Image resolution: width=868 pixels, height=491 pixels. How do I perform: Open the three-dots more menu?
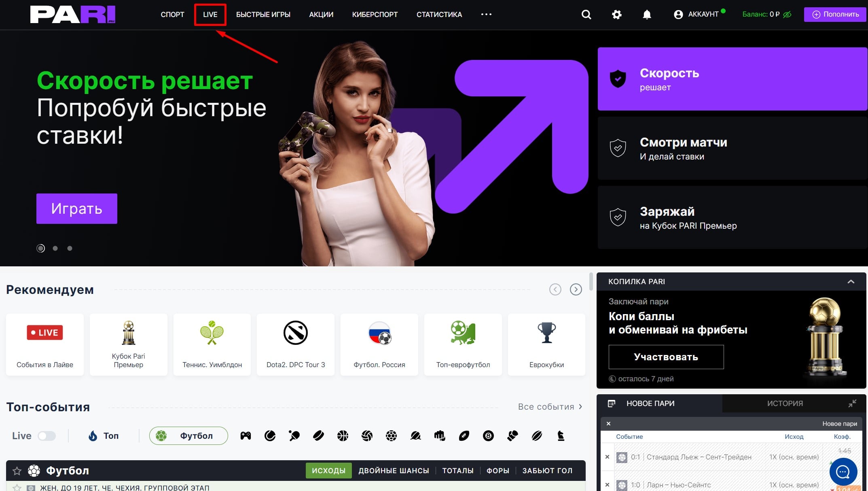click(x=486, y=15)
